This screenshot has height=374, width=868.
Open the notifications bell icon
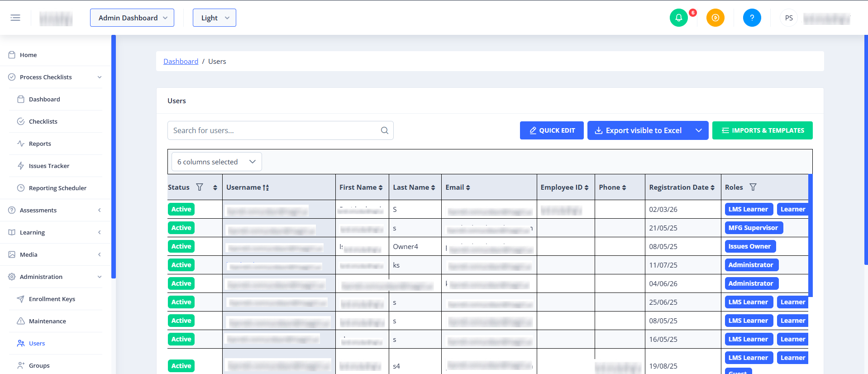(x=678, y=18)
